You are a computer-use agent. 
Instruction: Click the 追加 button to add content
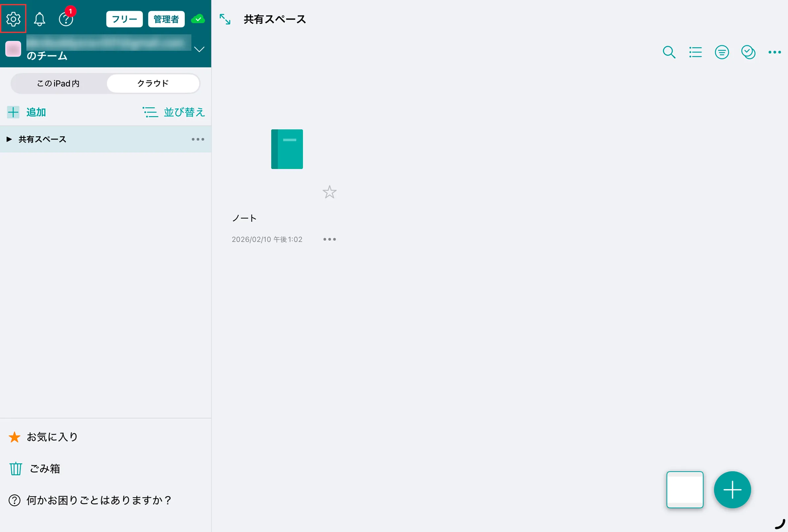[x=26, y=112]
